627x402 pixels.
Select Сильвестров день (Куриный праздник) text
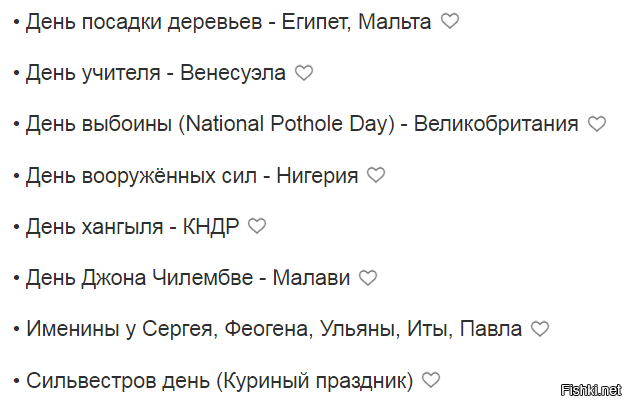(220, 381)
